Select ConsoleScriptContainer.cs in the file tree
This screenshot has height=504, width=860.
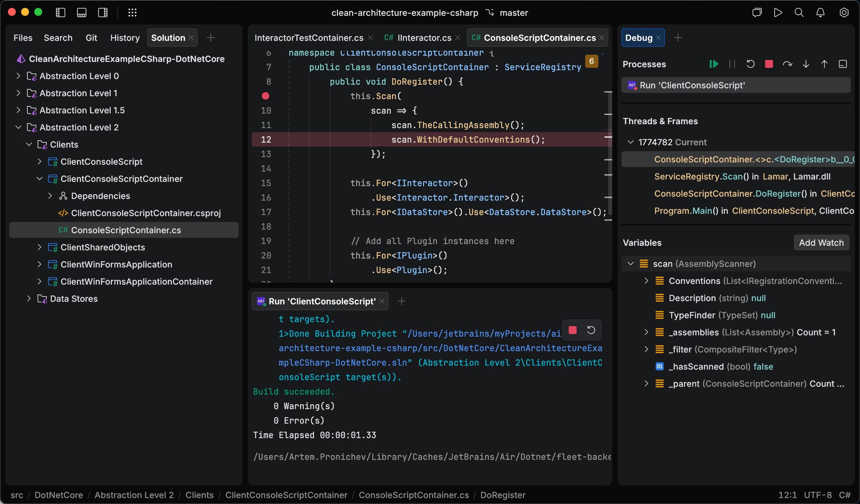click(x=126, y=230)
